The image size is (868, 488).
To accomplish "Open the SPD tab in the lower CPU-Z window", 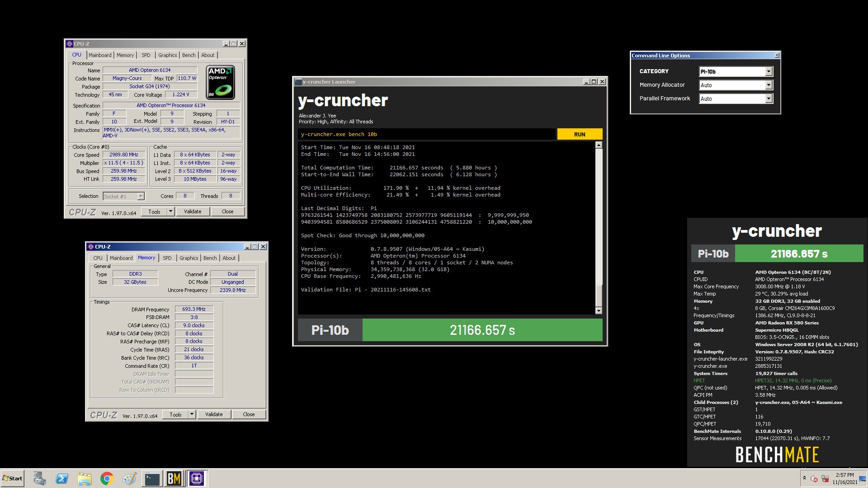I will coord(167,258).
